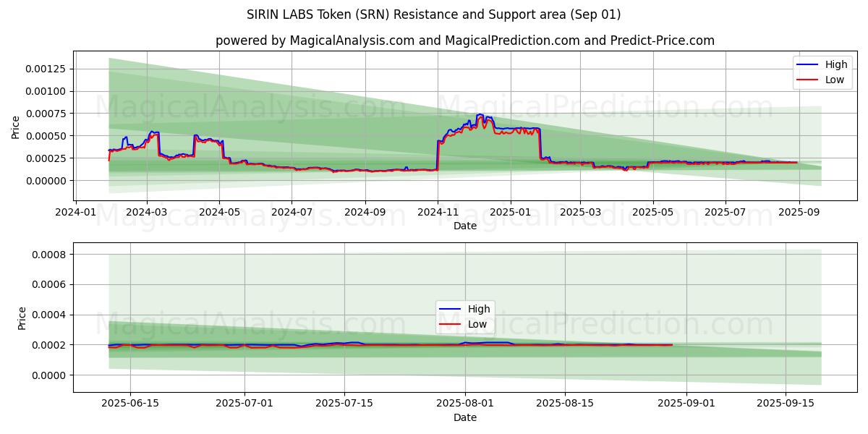This screenshot has width=868, height=434.
Task: Click the 2025-09-01 date tick label
Action: click(686, 403)
